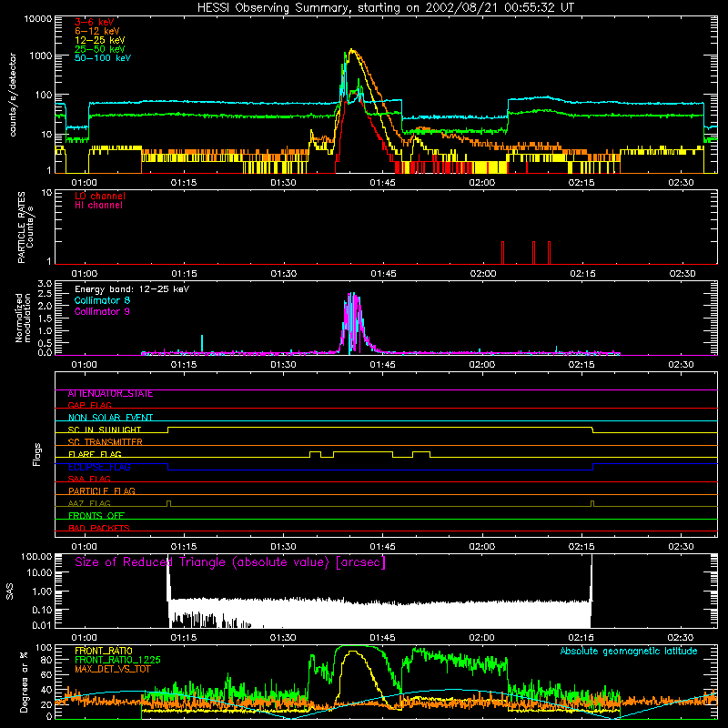Image resolution: width=728 pixels, height=728 pixels.
Task: Click the BAD_PACKETS flag label
Action: 99,528
